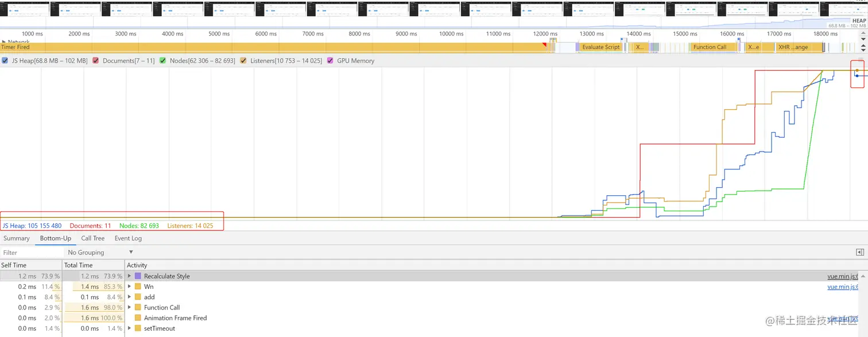Select the Function Call block in flame chart
The width and height of the screenshot is (868, 337).
click(x=710, y=47)
